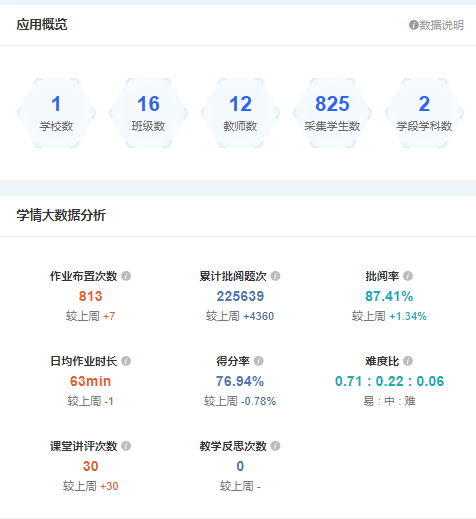The height and width of the screenshot is (519, 476).
Task: Click the 数据说明 info link
Action: click(436, 25)
